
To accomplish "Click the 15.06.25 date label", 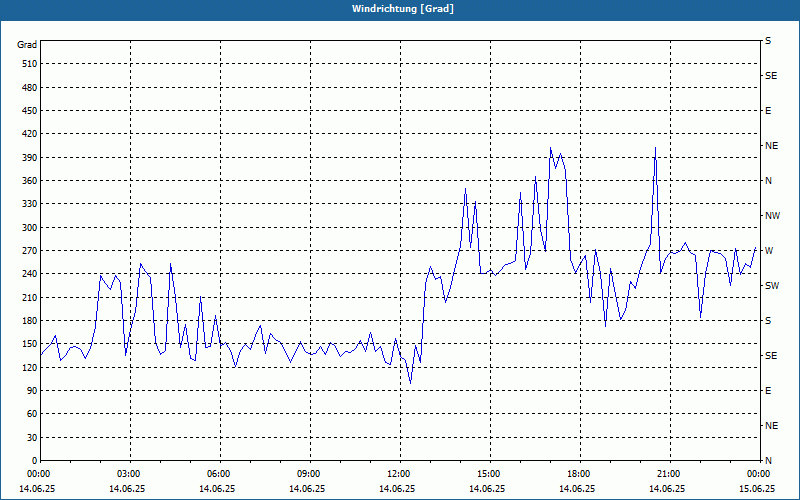I will [x=757, y=488].
